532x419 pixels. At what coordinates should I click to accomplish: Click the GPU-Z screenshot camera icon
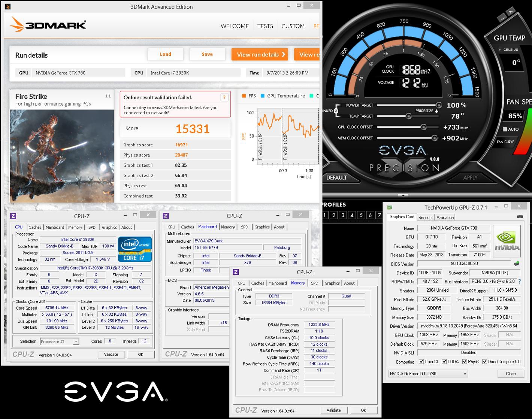[520, 217]
